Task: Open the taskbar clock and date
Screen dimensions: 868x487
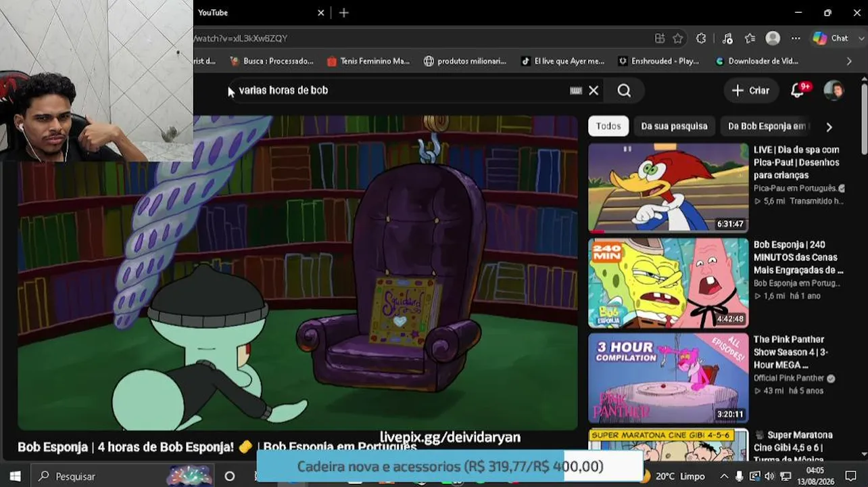Action: tap(815, 476)
